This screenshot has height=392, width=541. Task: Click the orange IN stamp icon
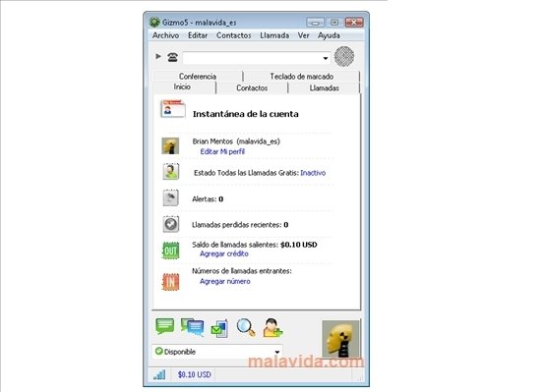[171, 282]
